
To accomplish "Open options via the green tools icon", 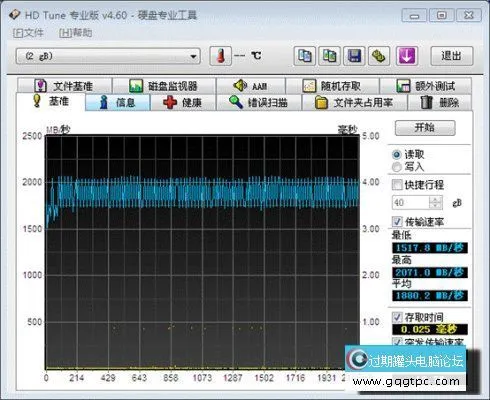I will (379, 56).
